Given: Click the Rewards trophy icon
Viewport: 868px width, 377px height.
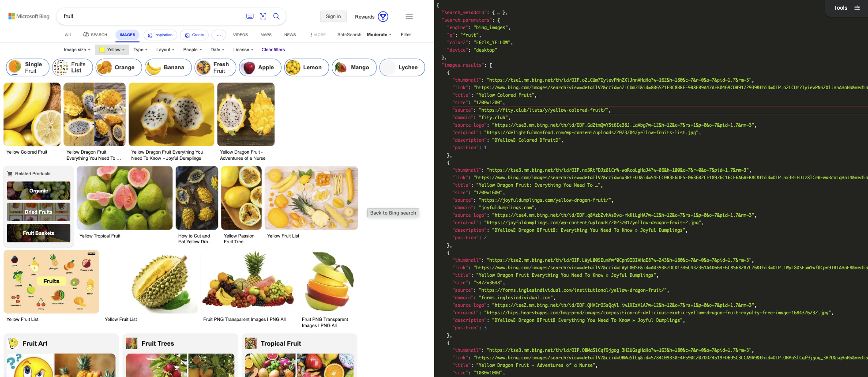Looking at the screenshot, I should pyautogui.click(x=383, y=17).
